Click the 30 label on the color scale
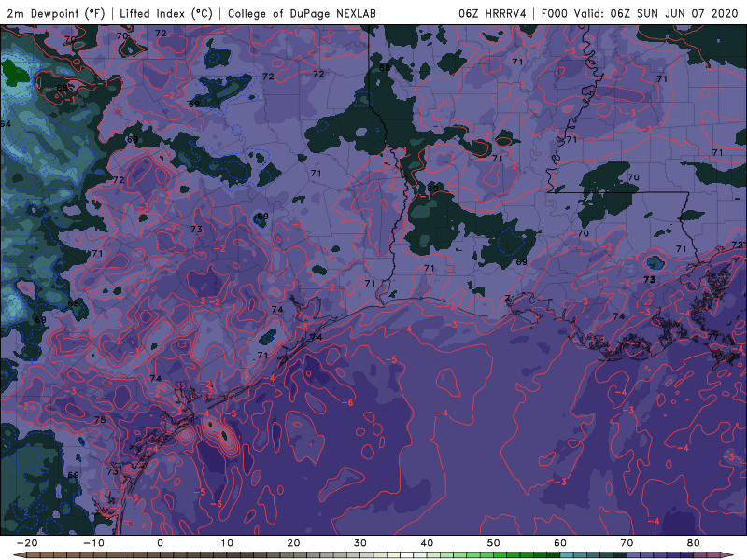The height and width of the screenshot is (560, 747). coord(360,543)
